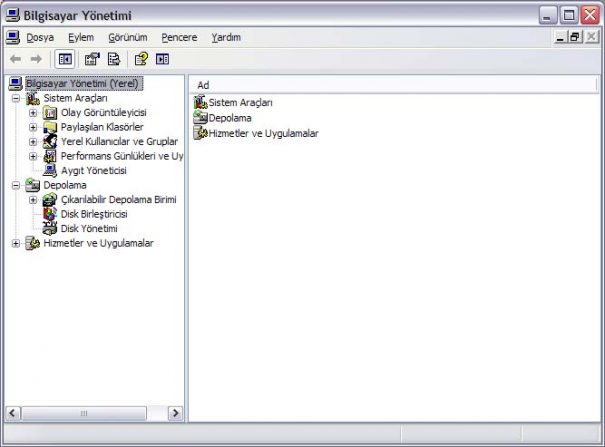The width and height of the screenshot is (605, 447).
Task: Open the Görünüm menu
Action: coord(127,37)
